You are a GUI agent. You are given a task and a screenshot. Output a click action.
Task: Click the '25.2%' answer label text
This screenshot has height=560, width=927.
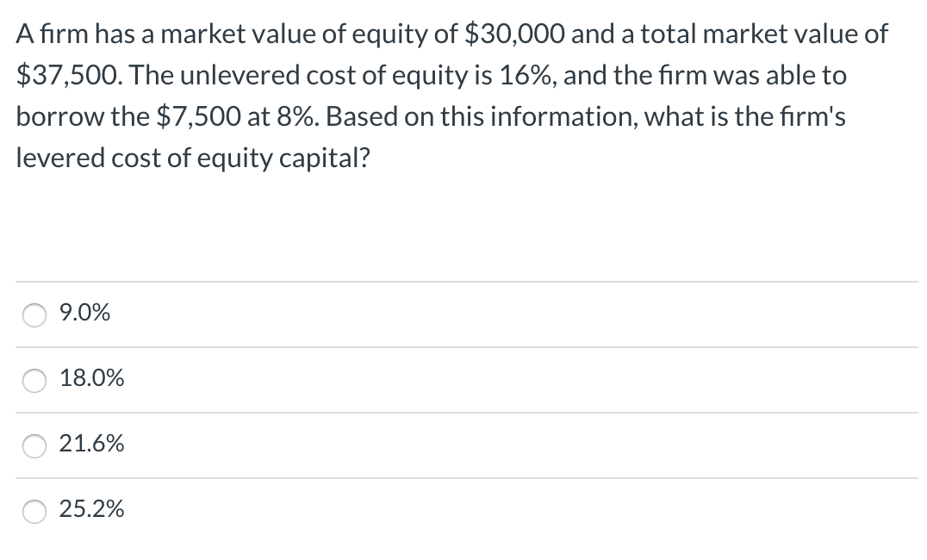pos(92,511)
